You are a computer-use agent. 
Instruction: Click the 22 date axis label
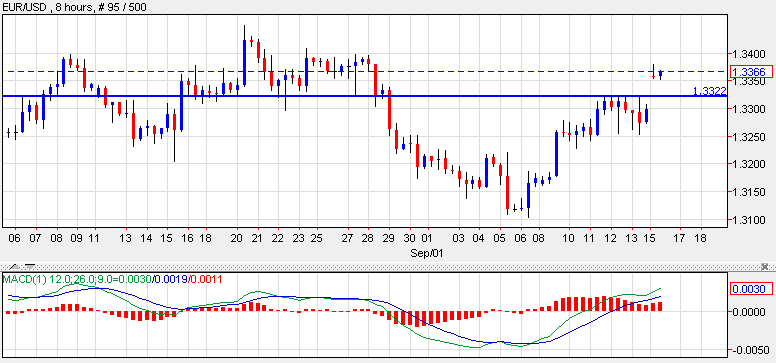(x=278, y=238)
